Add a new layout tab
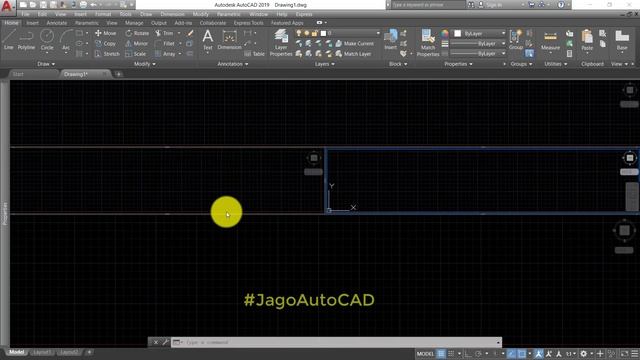This screenshot has height=360, width=640. tap(89, 352)
